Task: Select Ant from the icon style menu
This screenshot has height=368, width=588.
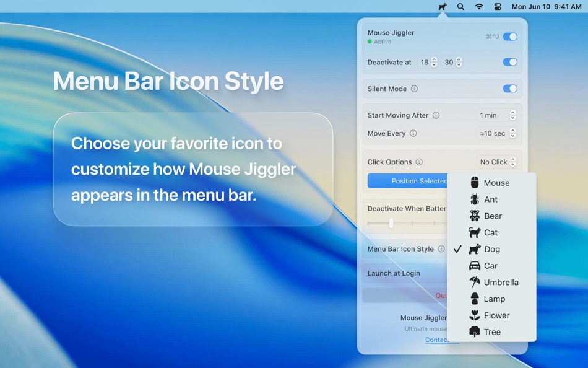Action: (x=491, y=199)
